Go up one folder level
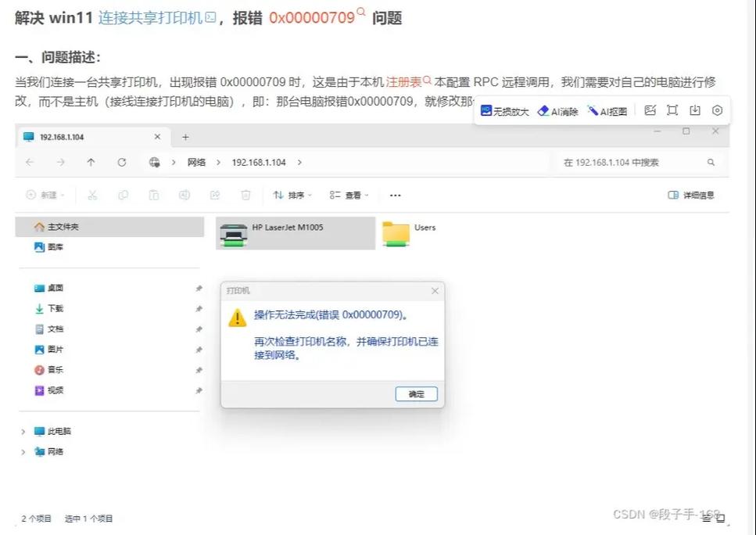 pos(91,163)
